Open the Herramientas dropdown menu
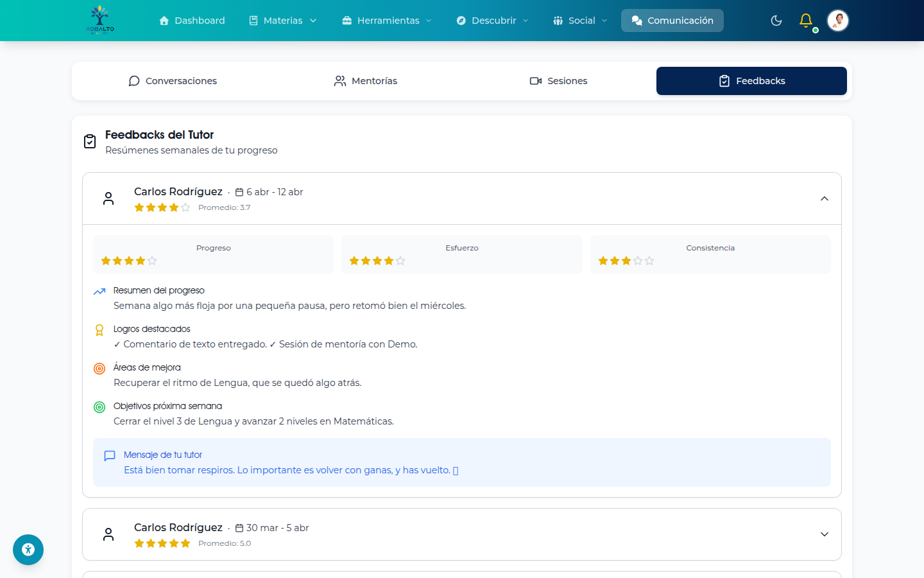 (x=387, y=21)
